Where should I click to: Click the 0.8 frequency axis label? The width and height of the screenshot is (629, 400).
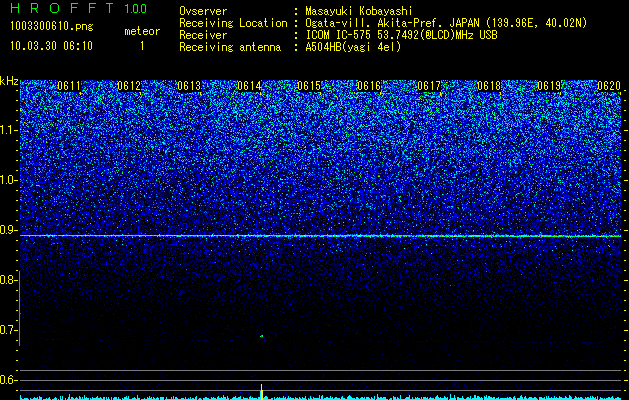pos(7,280)
